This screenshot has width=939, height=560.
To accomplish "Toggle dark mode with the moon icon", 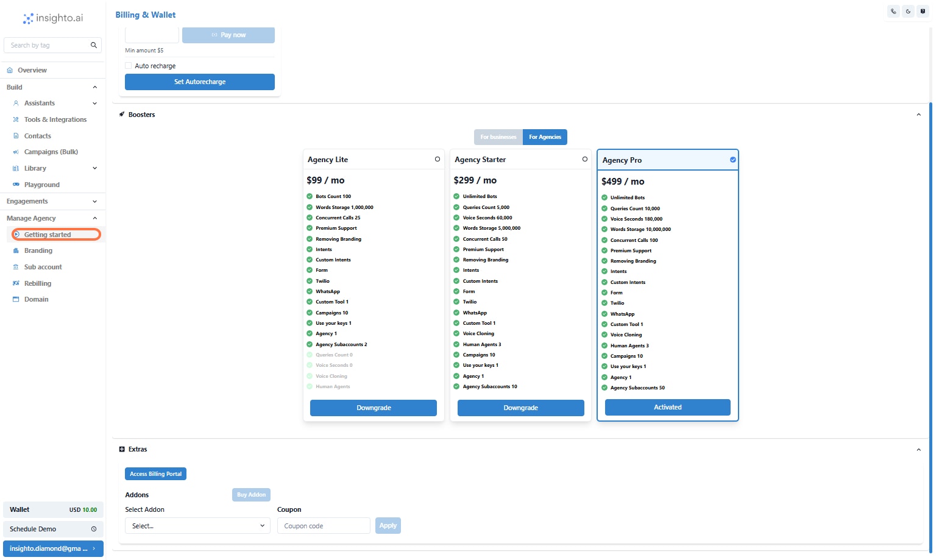I will tap(908, 11).
